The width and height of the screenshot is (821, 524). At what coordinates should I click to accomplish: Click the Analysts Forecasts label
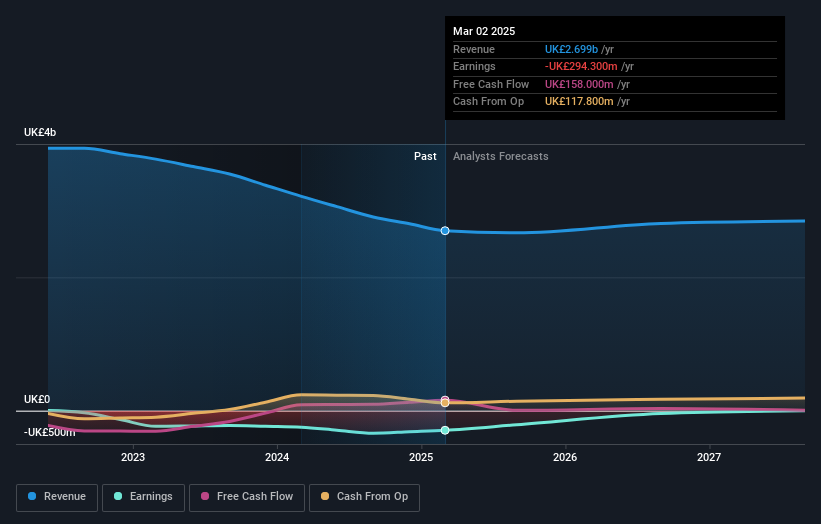501,157
